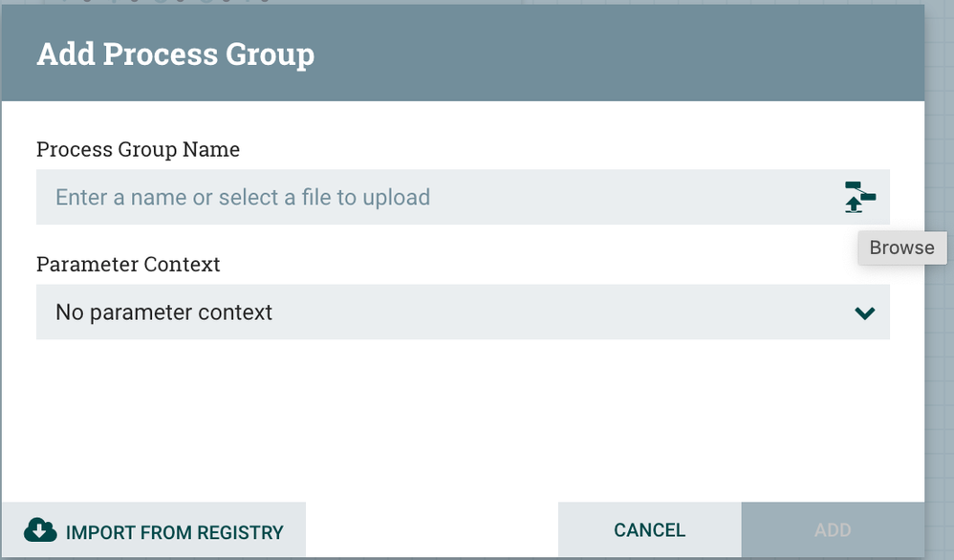
Task: Click the cloud download icon for registry import
Action: [x=40, y=530]
